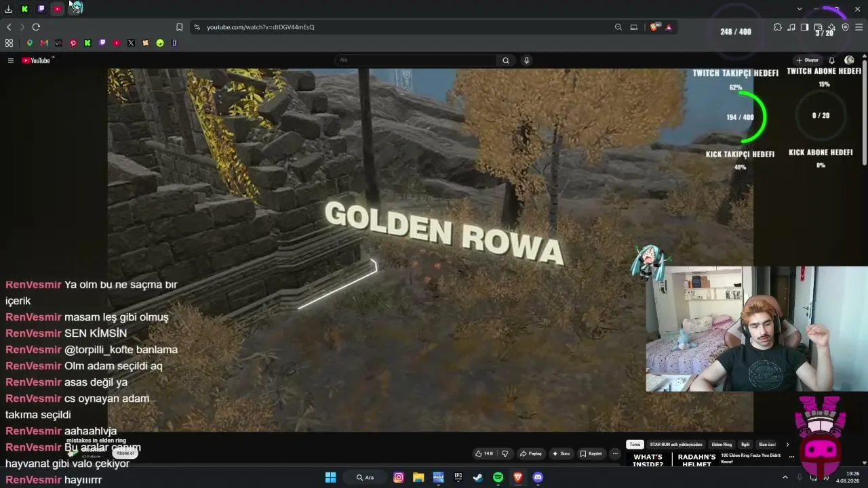Viewport: 868px width, 488px height.
Task: Open the Brave Shields lion icon
Action: click(654, 27)
